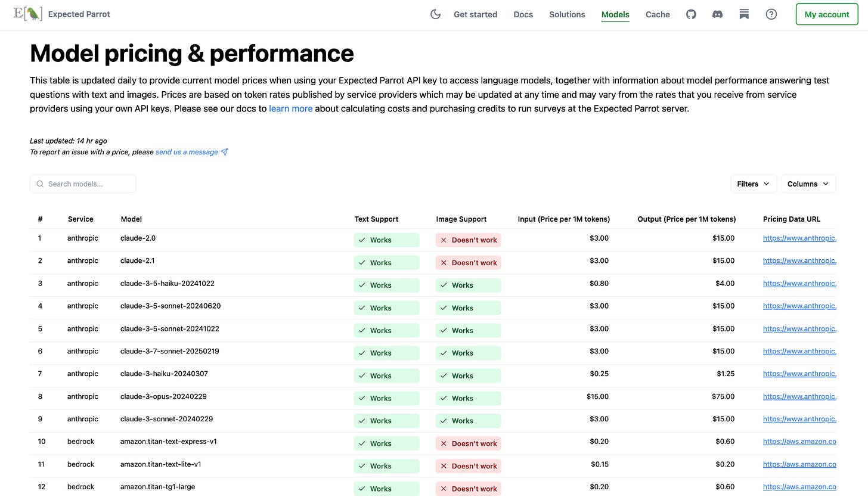
Task: Click the Model column header
Action: click(131, 219)
